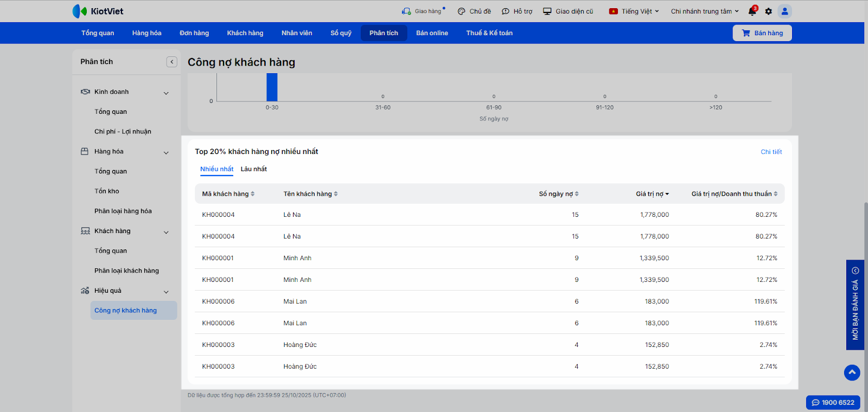This screenshot has height=412, width=868.
Task: Click the Hỗ trợ support icon
Action: [506, 11]
